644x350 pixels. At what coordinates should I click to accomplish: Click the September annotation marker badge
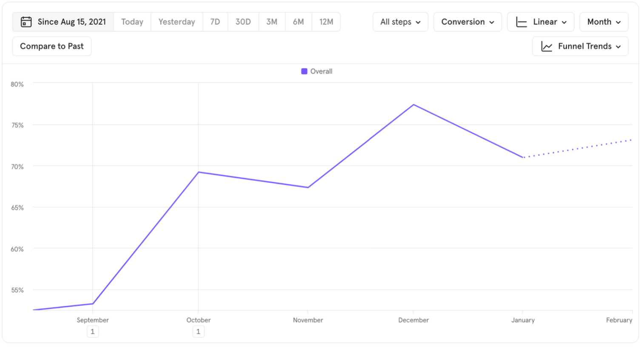(x=93, y=332)
